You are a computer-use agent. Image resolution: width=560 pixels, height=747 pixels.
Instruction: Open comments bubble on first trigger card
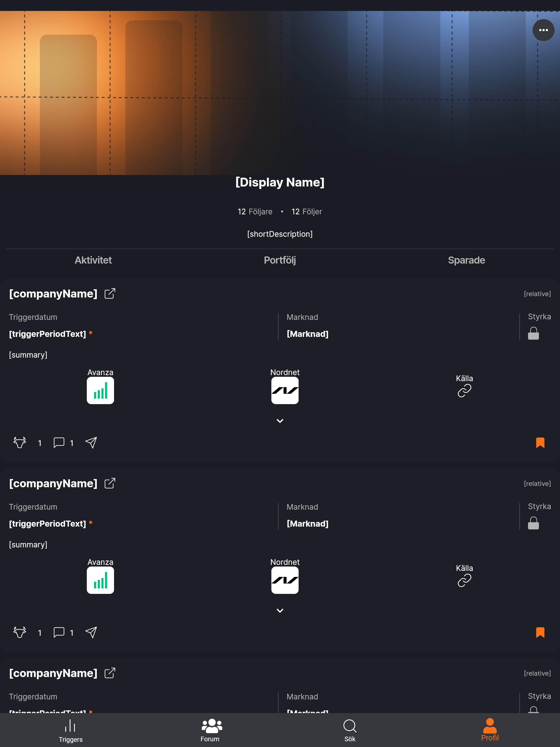tap(59, 442)
